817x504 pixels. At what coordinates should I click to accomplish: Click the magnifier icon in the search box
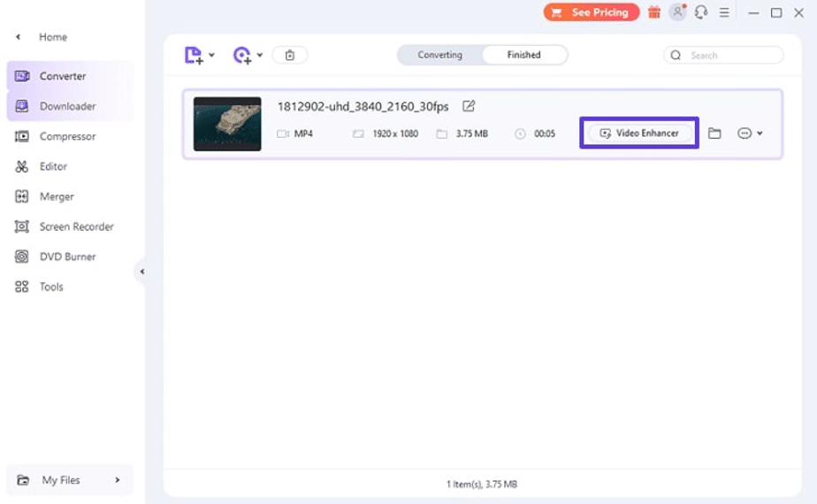pyautogui.click(x=676, y=55)
